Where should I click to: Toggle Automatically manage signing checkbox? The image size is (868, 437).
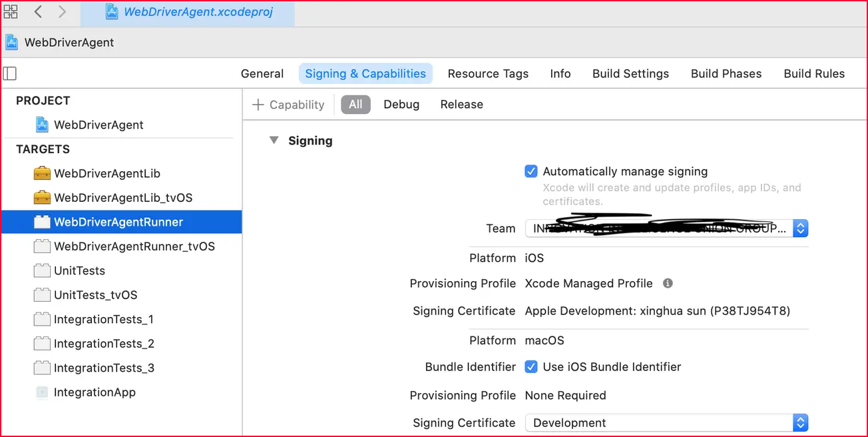pyautogui.click(x=531, y=171)
